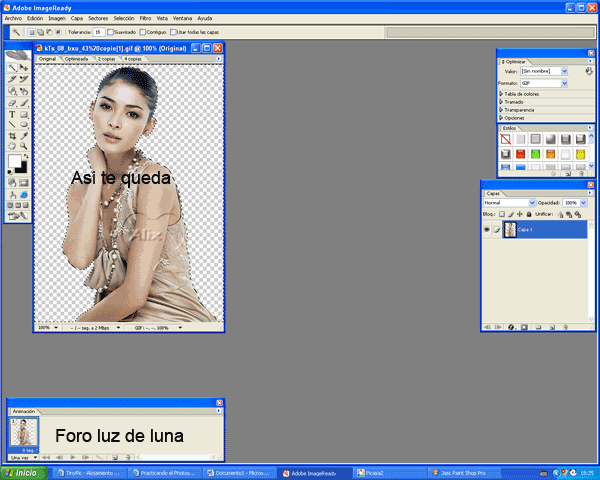Go to first frame in Animación panel
Viewport: 600px width, 480px height.
coord(46,457)
